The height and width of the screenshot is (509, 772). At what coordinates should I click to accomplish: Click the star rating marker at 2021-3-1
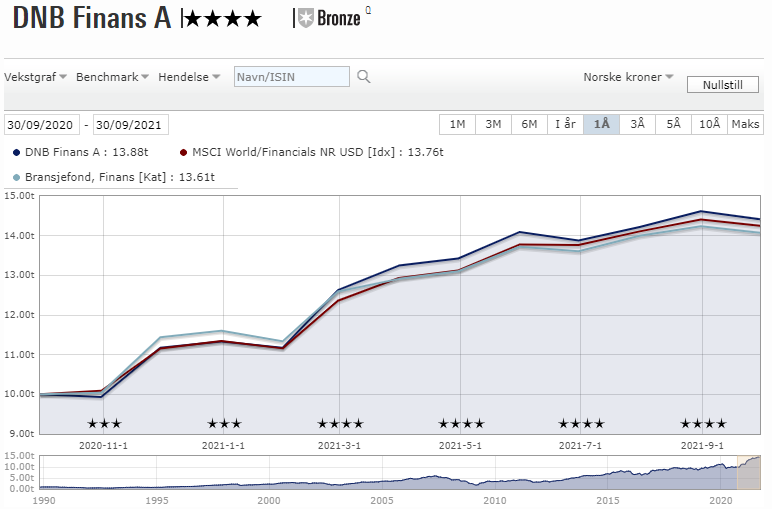click(x=340, y=423)
